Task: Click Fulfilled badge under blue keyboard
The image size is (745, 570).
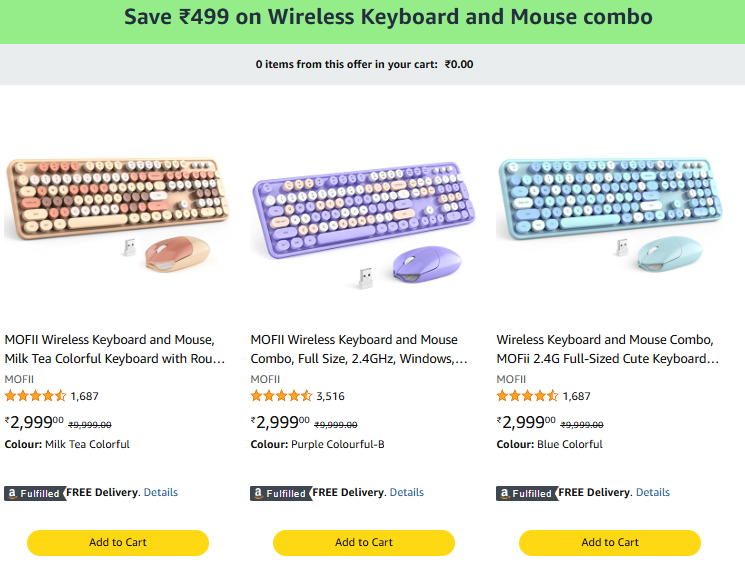Action: point(526,493)
